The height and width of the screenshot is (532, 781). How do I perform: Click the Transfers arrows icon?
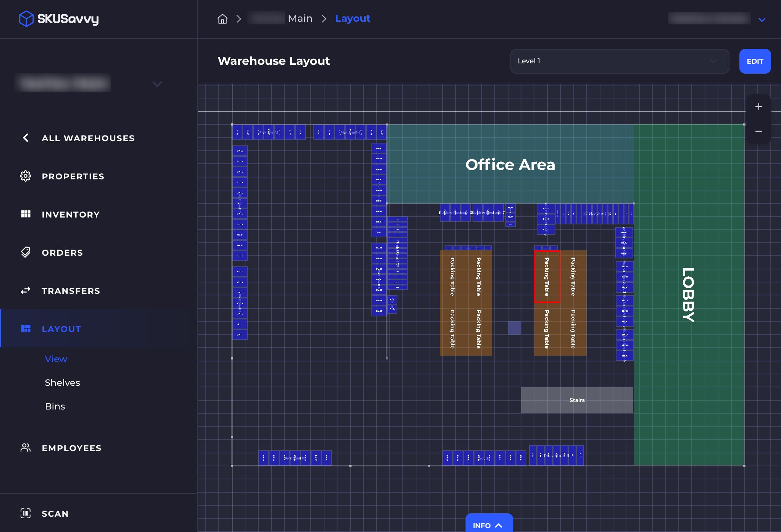tap(26, 291)
